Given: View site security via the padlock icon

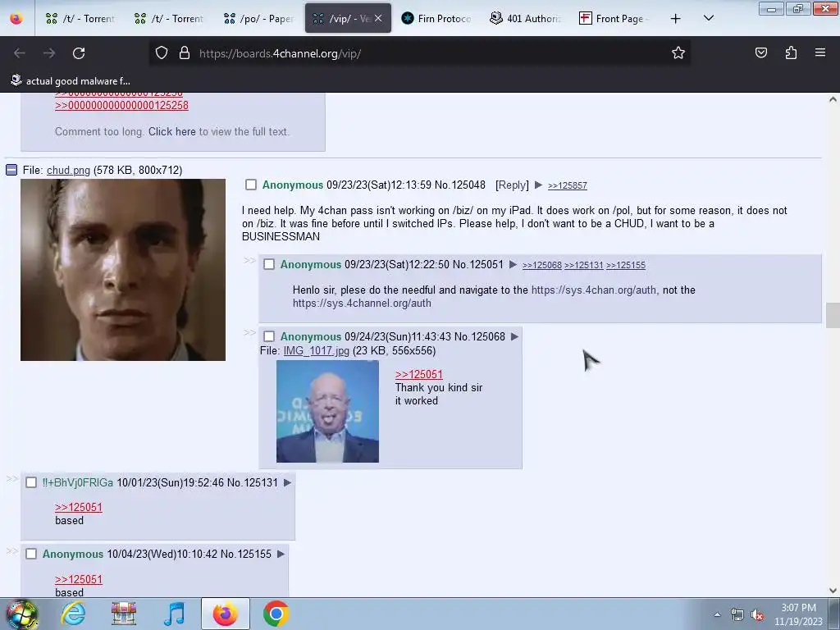Looking at the screenshot, I should 185,53.
